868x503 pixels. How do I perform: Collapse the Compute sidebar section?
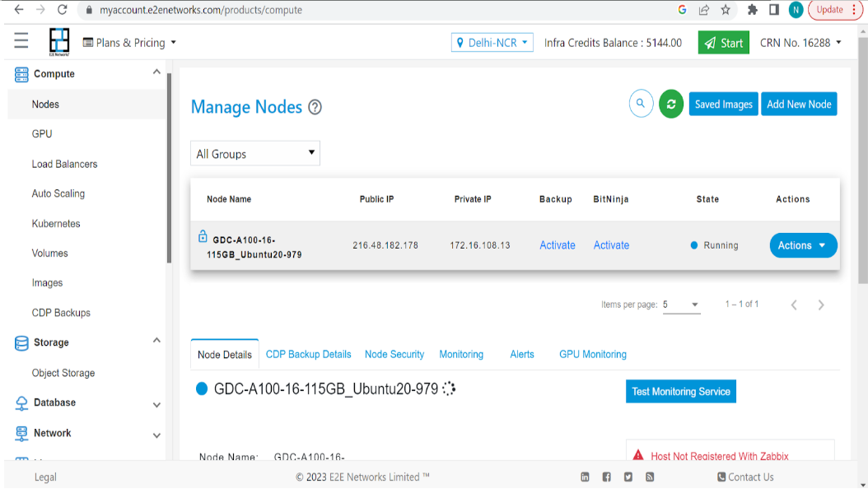click(x=156, y=72)
